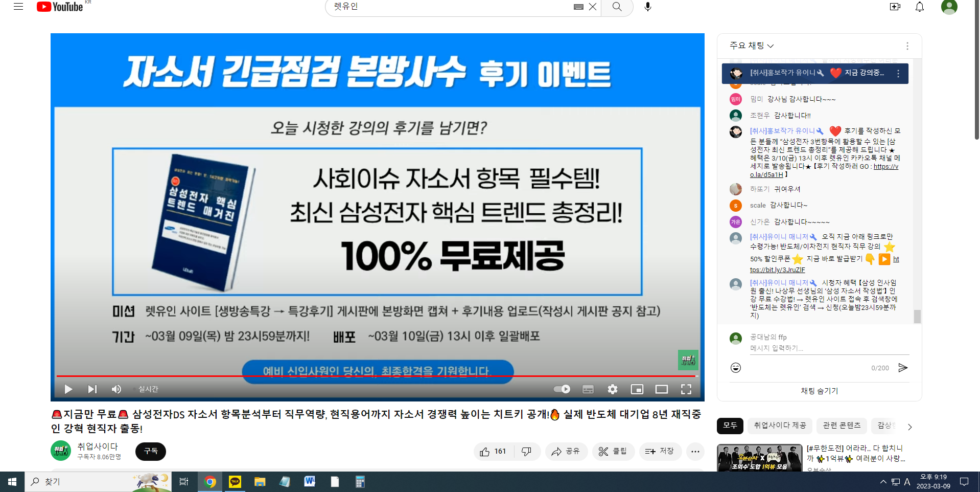Toggle subtitles on the video
Screen dimensions: 980x492
tap(588, 389)
